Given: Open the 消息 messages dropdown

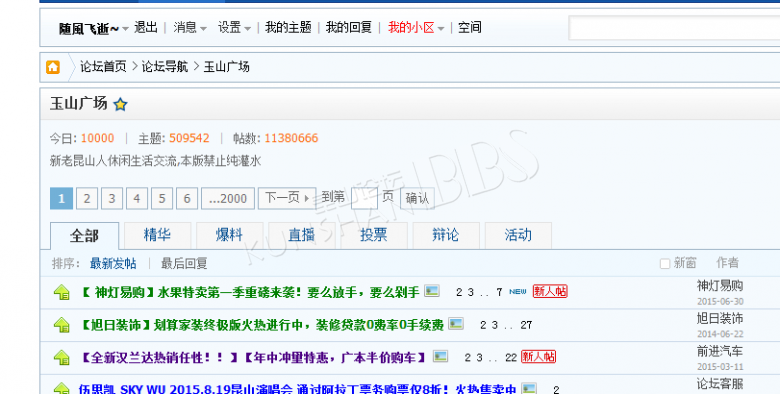Looking at the screenshot, I should [x=190, y=28].
